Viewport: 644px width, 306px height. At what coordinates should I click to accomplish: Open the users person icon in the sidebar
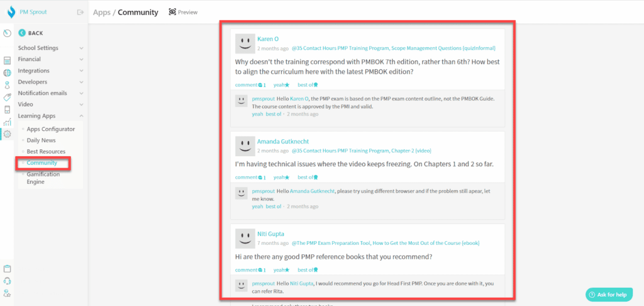click(x=7, y=85)
